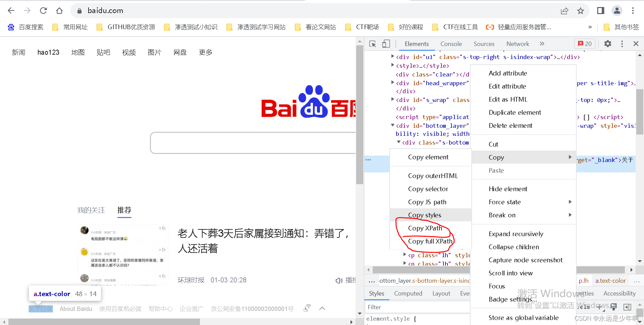
Task: Click the New Style Rule plus icon
Action: point(600,307)
